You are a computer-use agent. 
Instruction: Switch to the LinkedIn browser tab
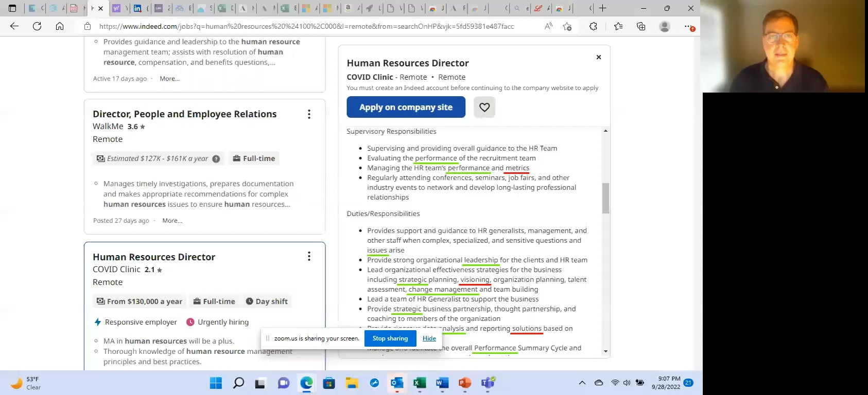point(137,8)
